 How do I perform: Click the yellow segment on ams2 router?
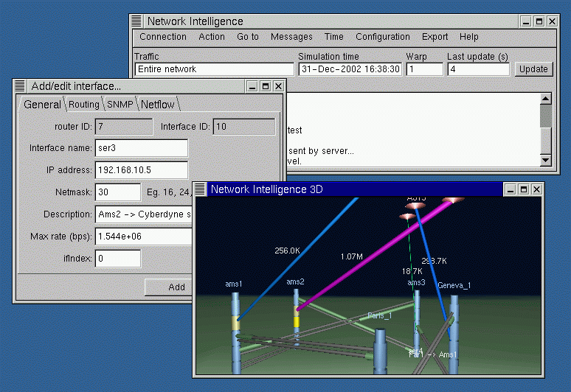[297, 322]
